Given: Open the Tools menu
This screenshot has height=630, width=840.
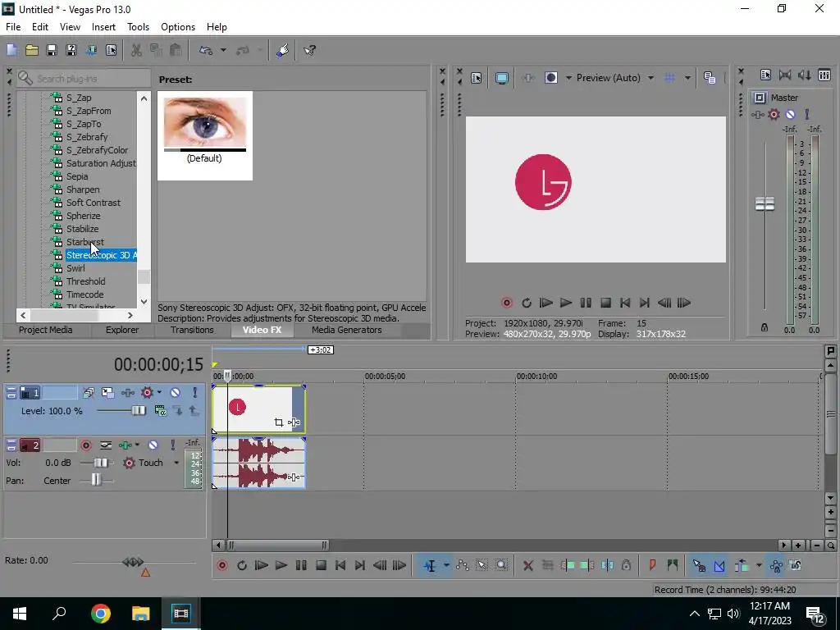Looking at the screenshot, I should pos(138,27).
